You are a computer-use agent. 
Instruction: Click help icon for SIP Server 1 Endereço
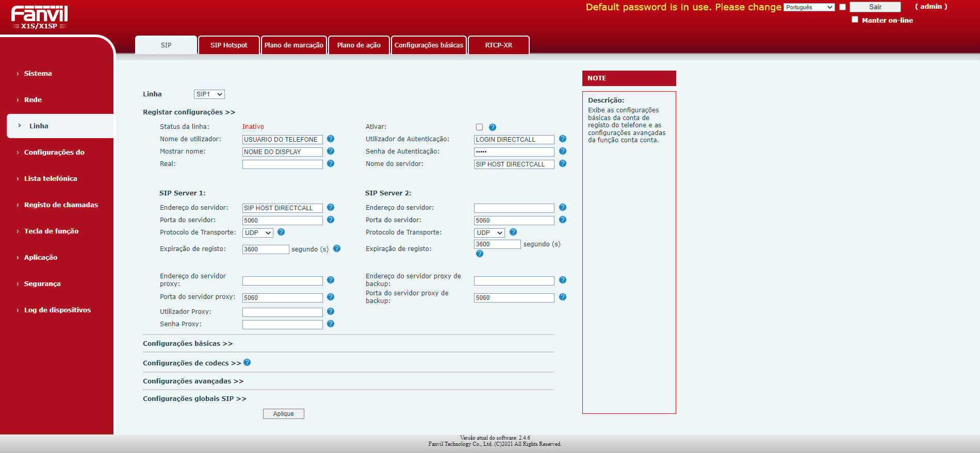click(331, 208)
